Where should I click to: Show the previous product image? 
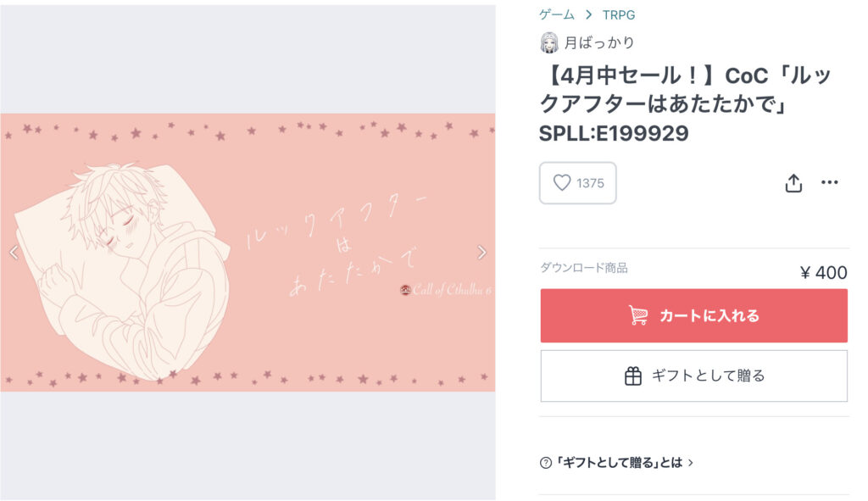coord(14,252)
